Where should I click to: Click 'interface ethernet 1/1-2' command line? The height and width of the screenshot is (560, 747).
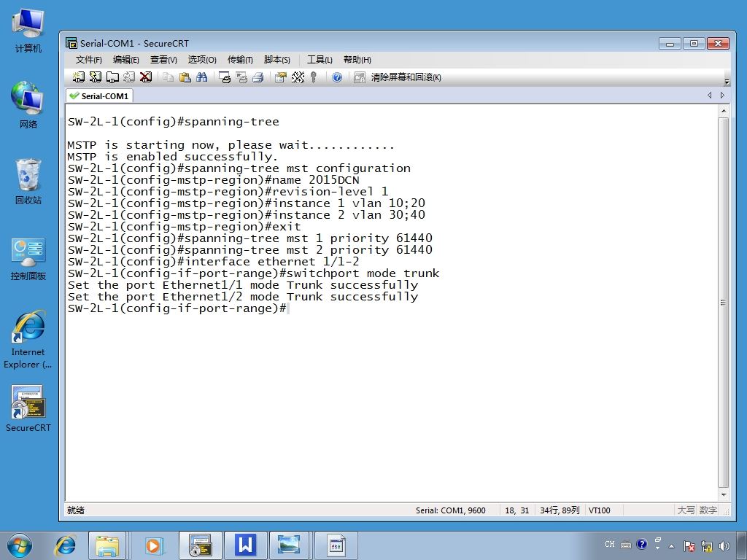[214, 262]
